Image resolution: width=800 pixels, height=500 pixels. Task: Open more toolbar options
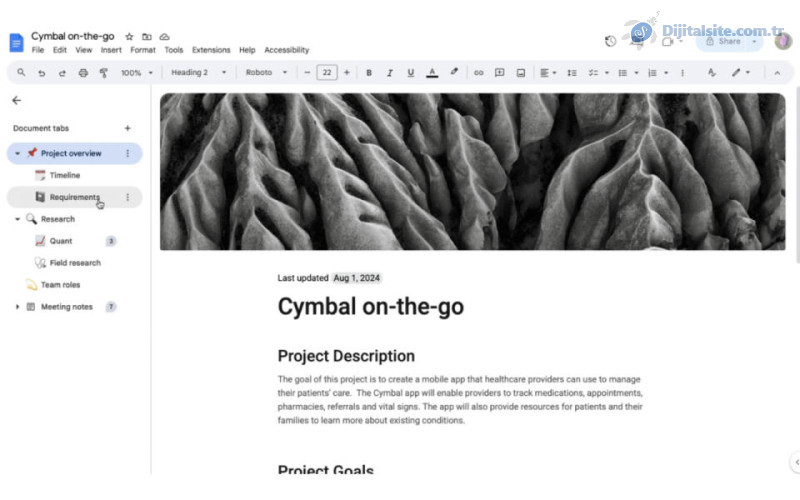click(682, 73)
